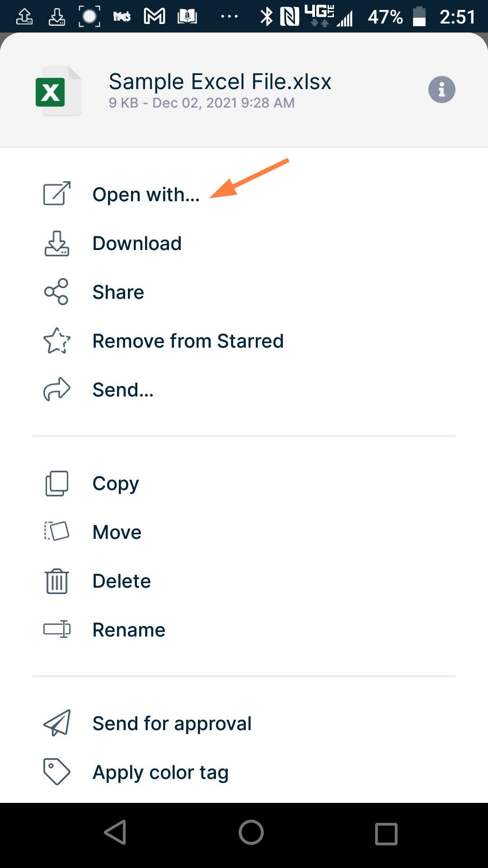
Task: Select the Download menu option
Action: coord(137,243)
